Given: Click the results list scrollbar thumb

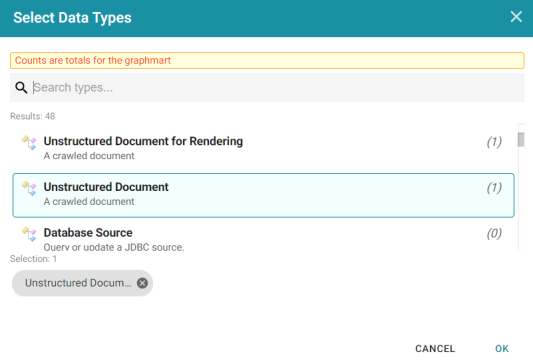Looking at the screenshot, I should click(x=521, y=139).
